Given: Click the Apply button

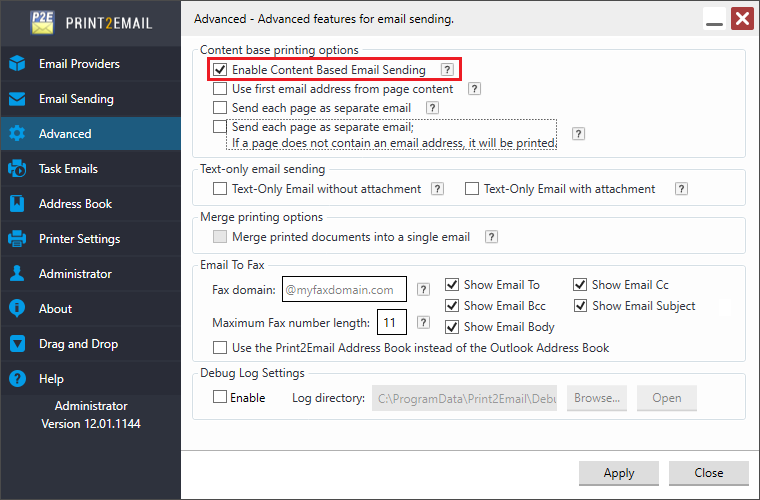Looking at the screenshot, I should click(618, 473).
